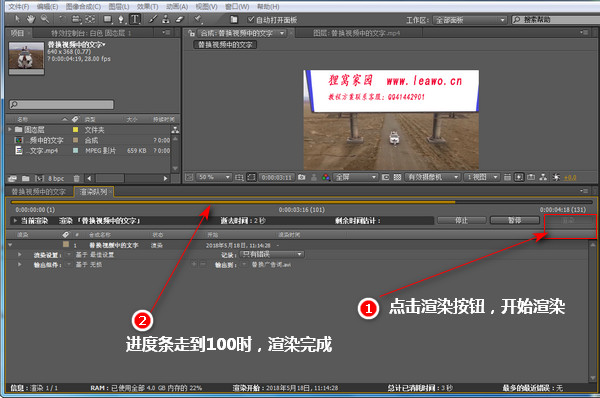Open the 记录 只有错误 log dropdown
The image size is (600, 398).
[x=272, y=254]
